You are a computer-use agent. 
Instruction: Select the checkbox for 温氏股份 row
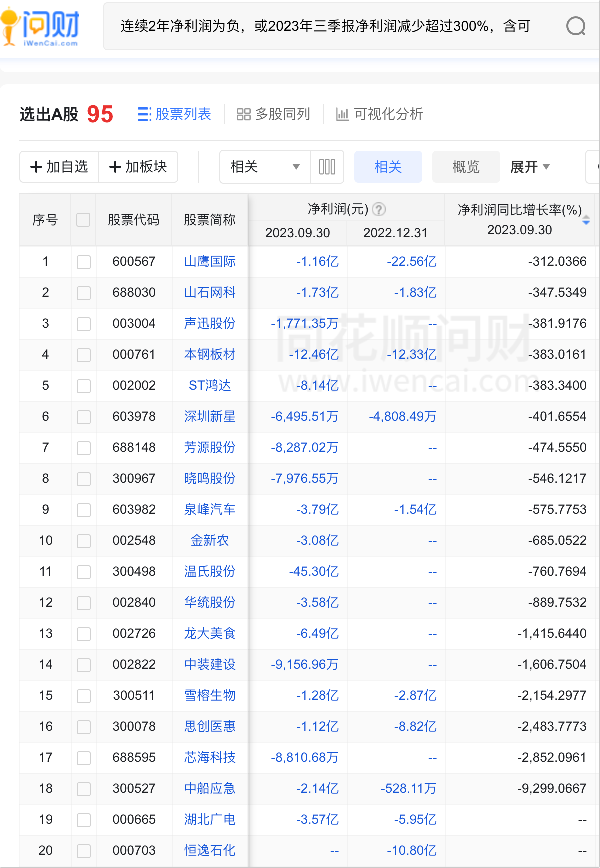[83, 572]
